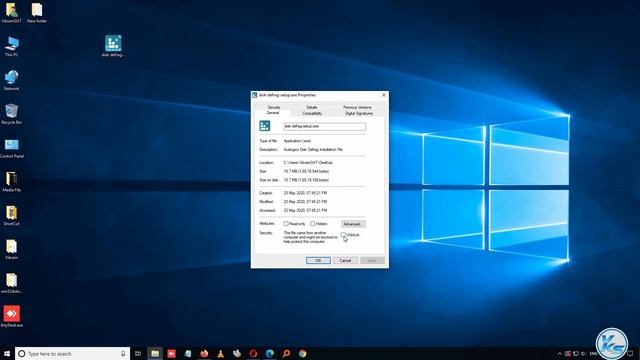Image resolution: width=640 pixels, height=360 pixels.
Task: Open Microsoft Edge from the taskbar
Action: tap(270, 353)
